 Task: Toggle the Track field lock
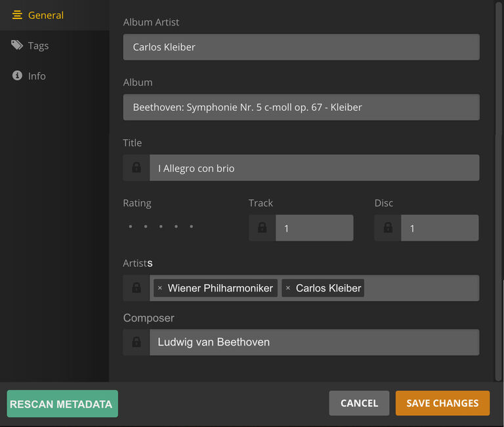[262, 228]
